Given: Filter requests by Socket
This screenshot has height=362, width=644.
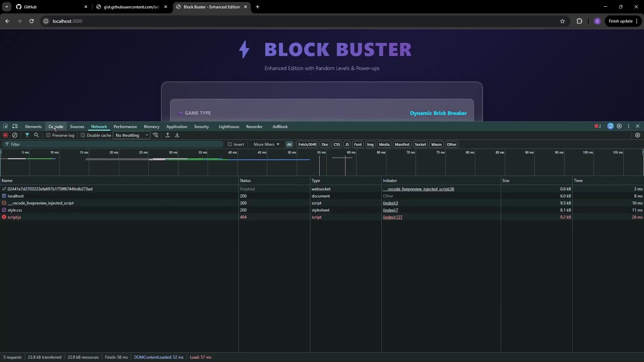Looking at the screenshot, I should (420, 144).
